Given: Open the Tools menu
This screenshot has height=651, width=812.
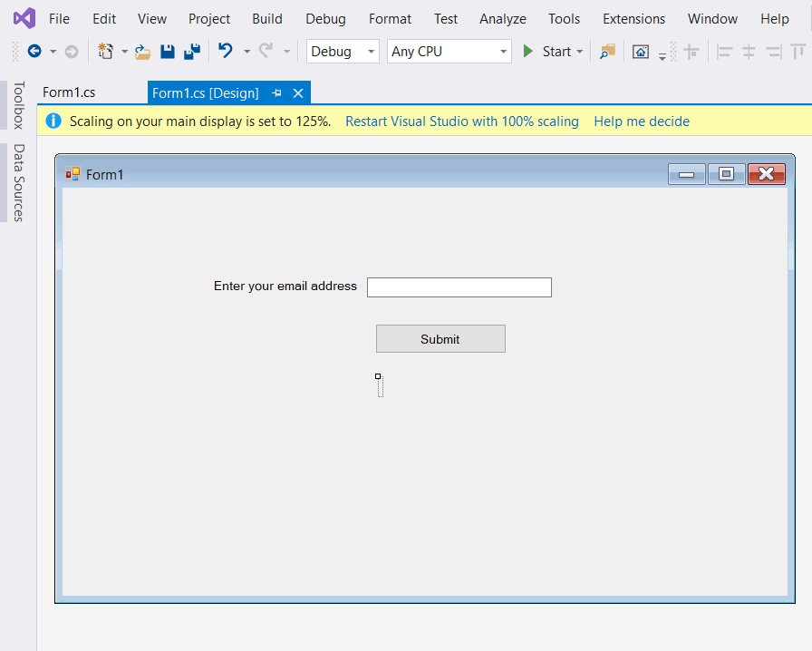Looking at the screenshot, I should pos(564,19).
